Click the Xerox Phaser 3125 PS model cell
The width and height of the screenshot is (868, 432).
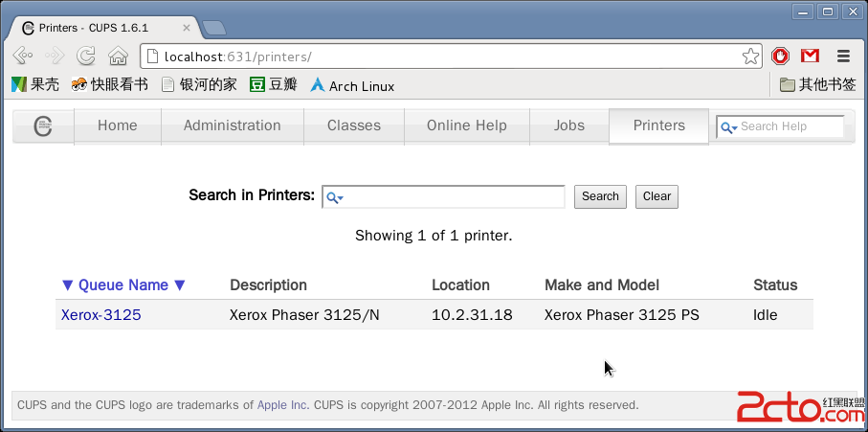click(x=622, y=315)
